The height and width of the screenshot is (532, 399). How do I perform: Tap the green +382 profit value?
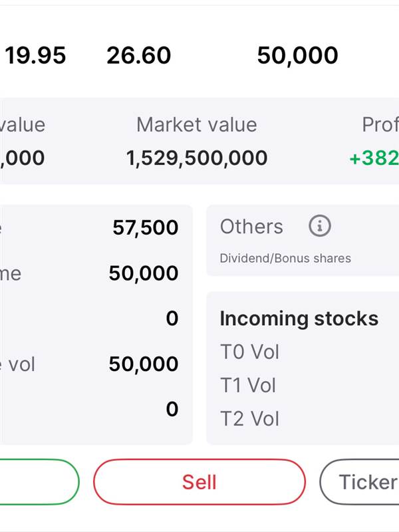pos(374,158)
